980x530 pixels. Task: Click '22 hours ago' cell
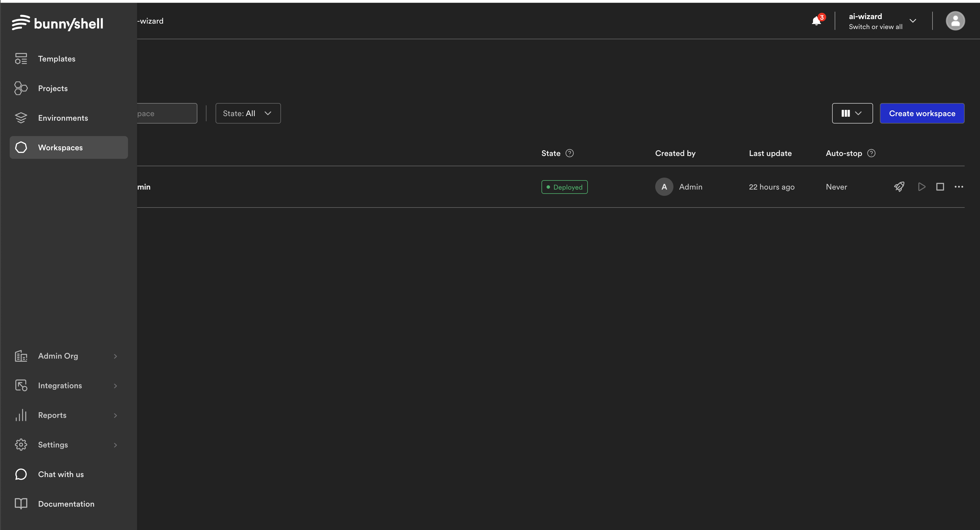[772, 187]
